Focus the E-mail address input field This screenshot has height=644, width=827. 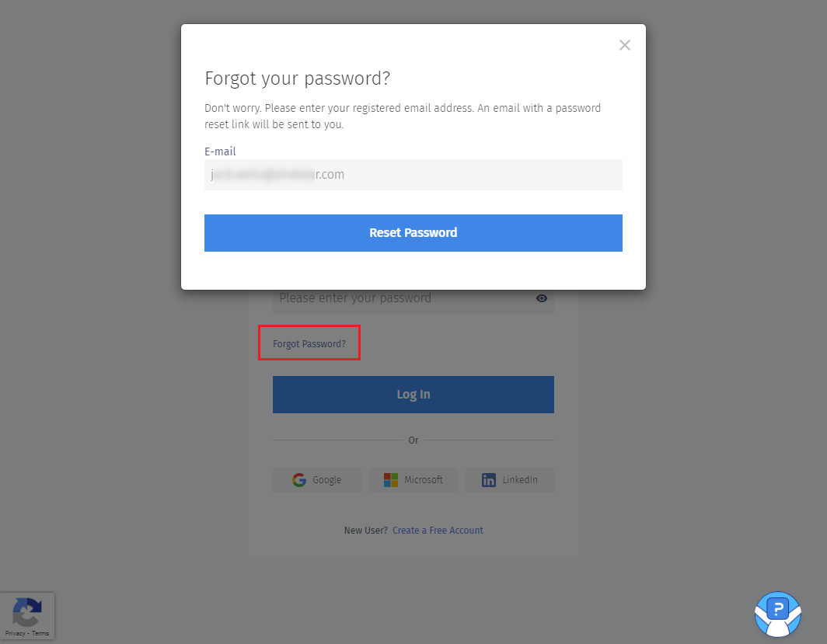coord(413,175)
